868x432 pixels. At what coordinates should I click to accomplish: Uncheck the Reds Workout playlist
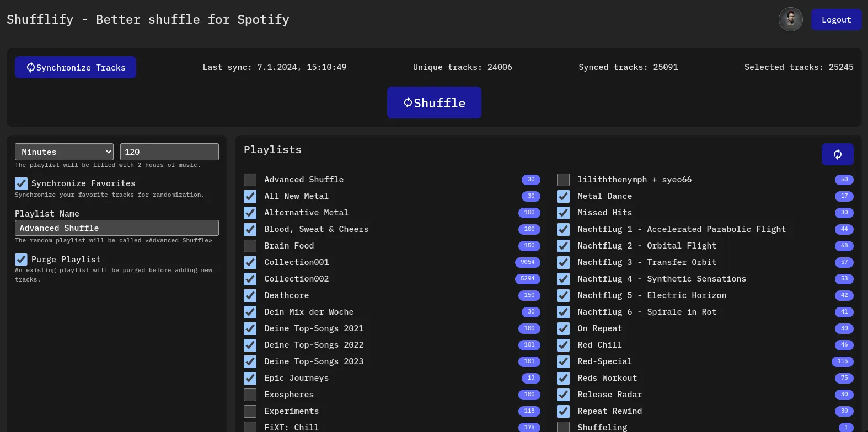pyautogui.click(x=563, y=378)
